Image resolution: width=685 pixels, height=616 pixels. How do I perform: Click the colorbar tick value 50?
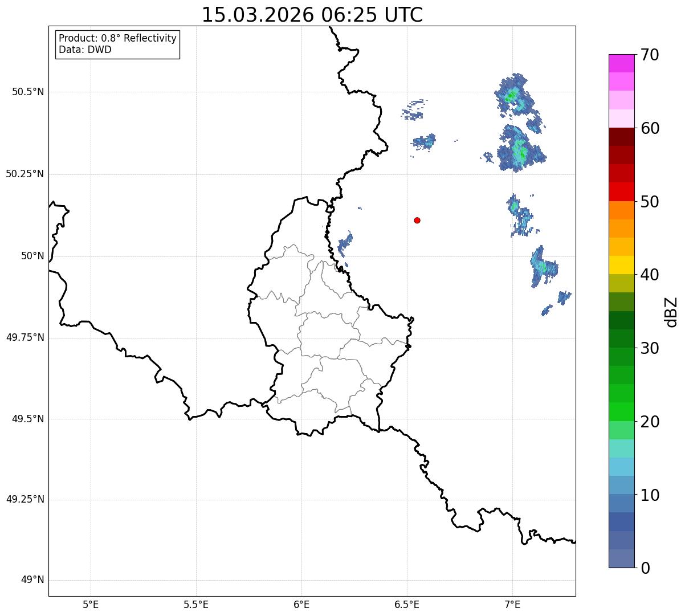click(650, 202)
